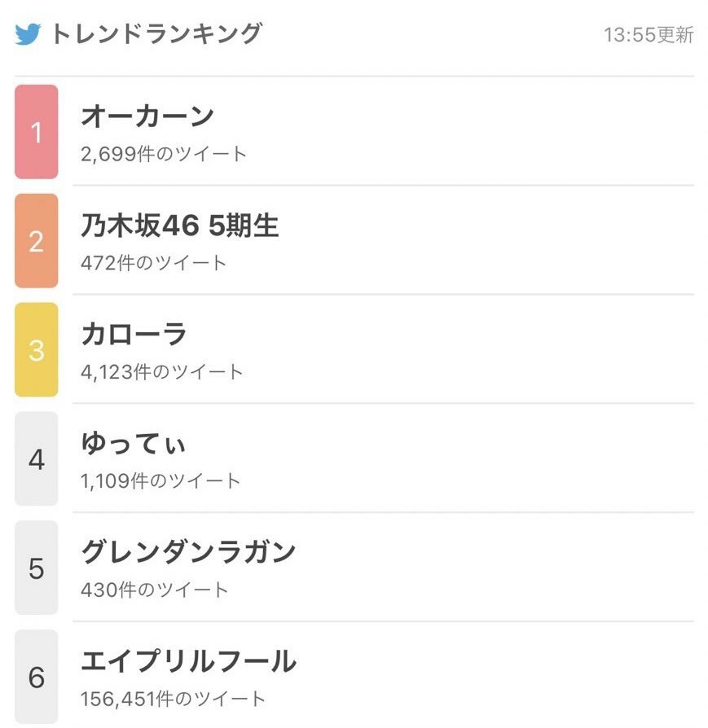
Task: Select the orange rank 2 badge
Action: pyautogui.click(x=36, y=241)
